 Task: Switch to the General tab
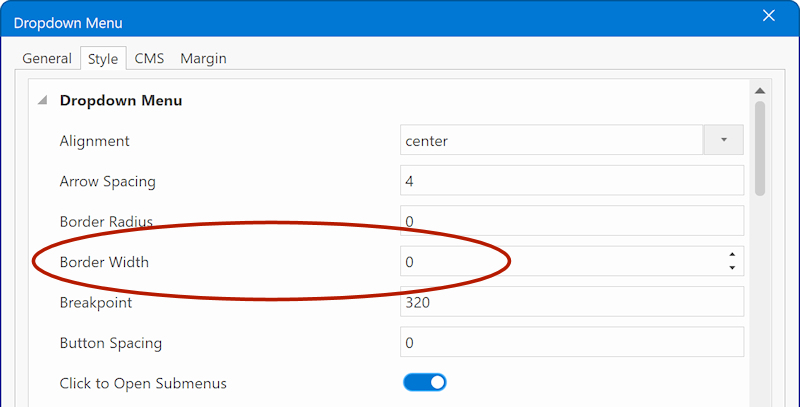click(47, 59)
